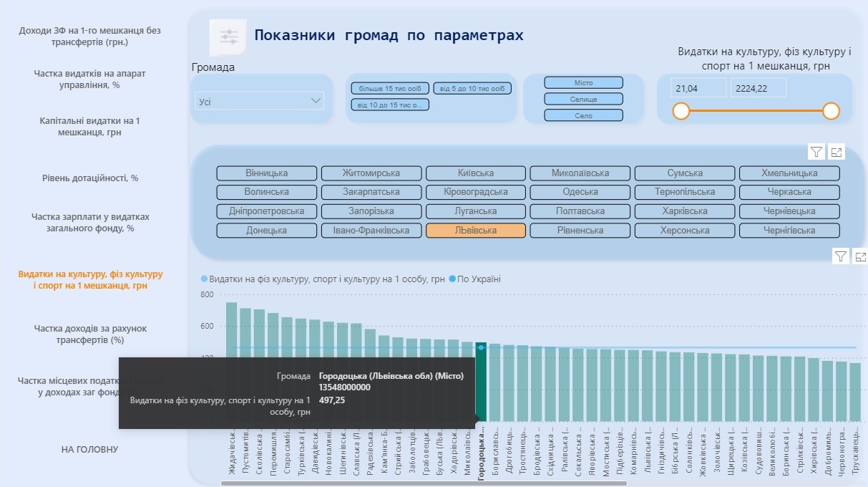Select 'від 5 до 10 тис осіб' chip
Viewport: 868px width, 487px height.
[472, 89]
